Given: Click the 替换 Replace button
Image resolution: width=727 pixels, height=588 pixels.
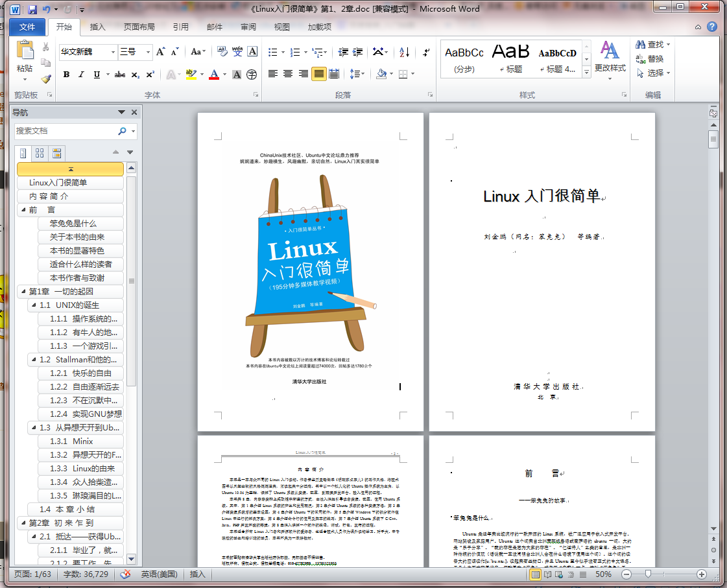Looking at the screenshot, I should pyautogui.click(x=650, y=59).
